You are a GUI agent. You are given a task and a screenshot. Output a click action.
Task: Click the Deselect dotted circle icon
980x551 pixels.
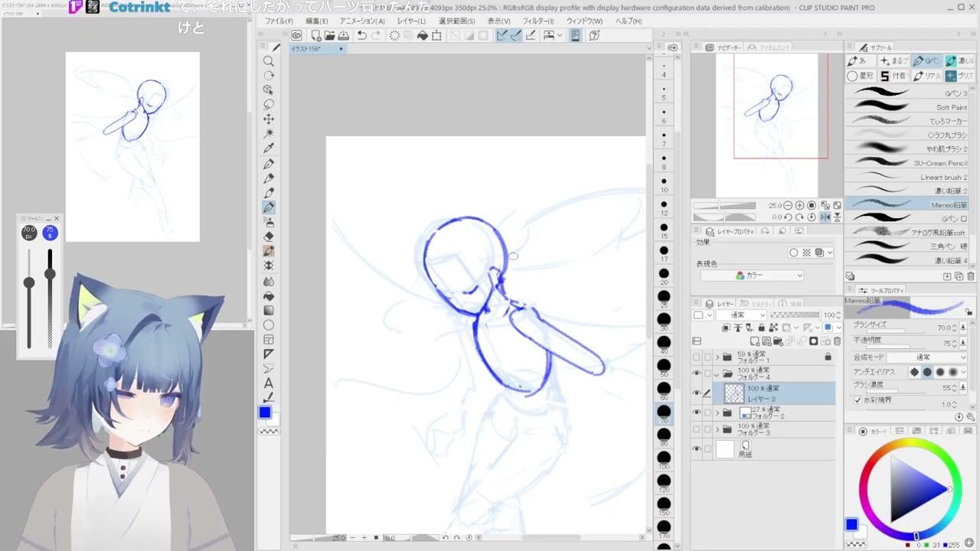394,35
